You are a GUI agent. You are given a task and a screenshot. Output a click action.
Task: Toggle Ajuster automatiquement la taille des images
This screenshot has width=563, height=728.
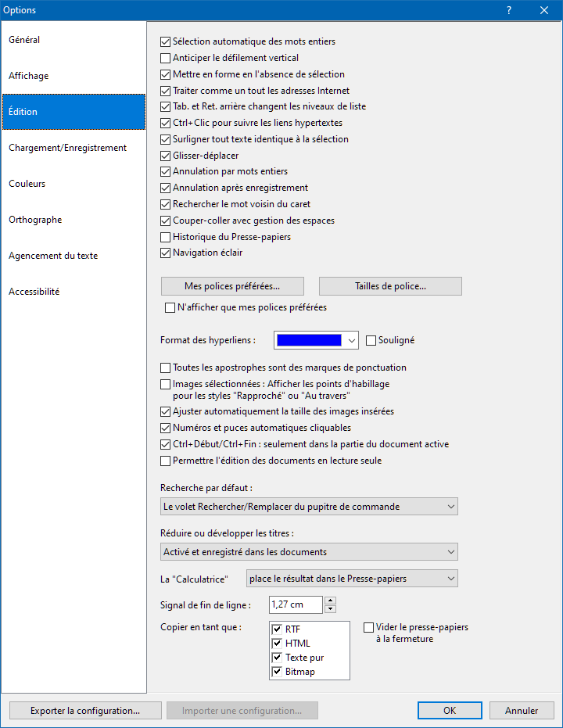165,412
